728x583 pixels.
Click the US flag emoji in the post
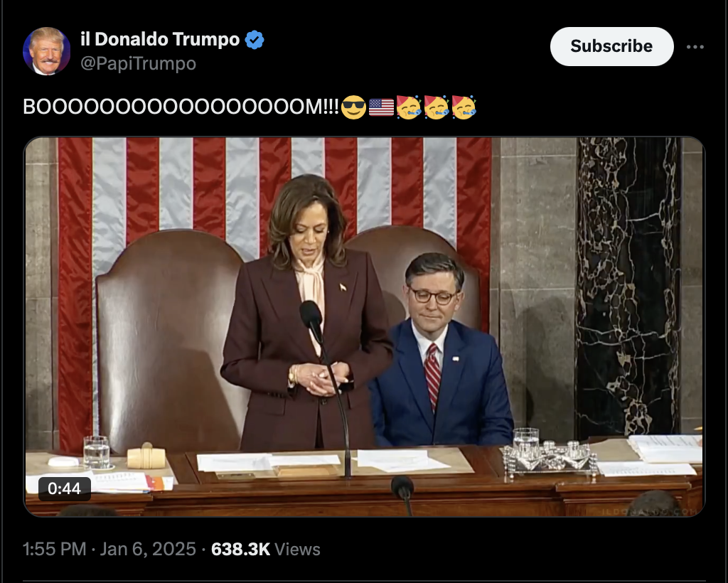(x=381, y=107)
